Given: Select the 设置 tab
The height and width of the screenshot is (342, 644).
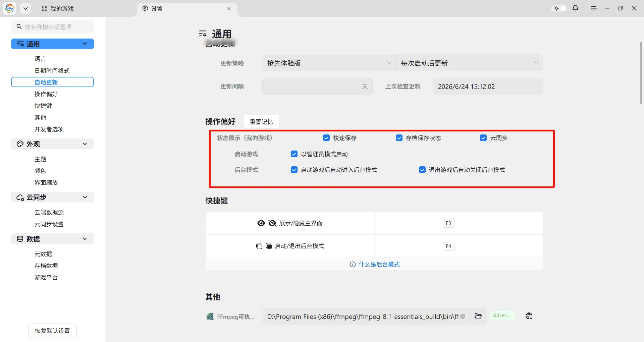Looking at the screenshot, I should pyautogui.click(x=186, y=8).
